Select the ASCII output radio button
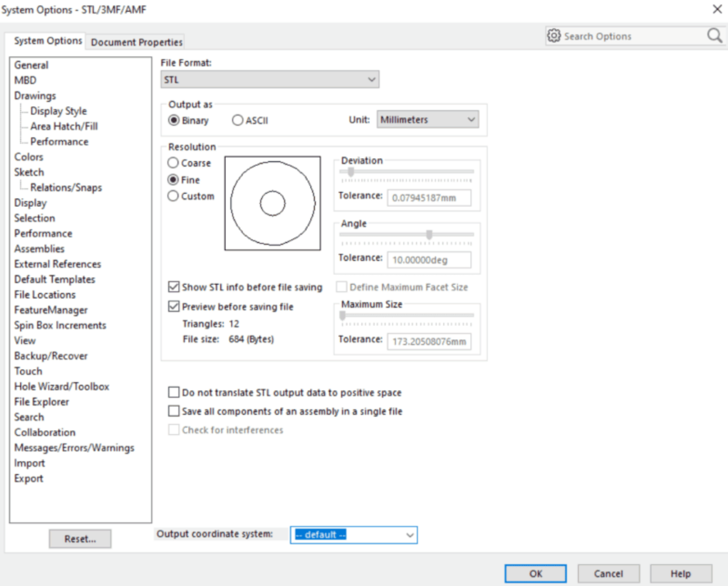The height and width of the screenshot is (586, 728). coord(238,120)
